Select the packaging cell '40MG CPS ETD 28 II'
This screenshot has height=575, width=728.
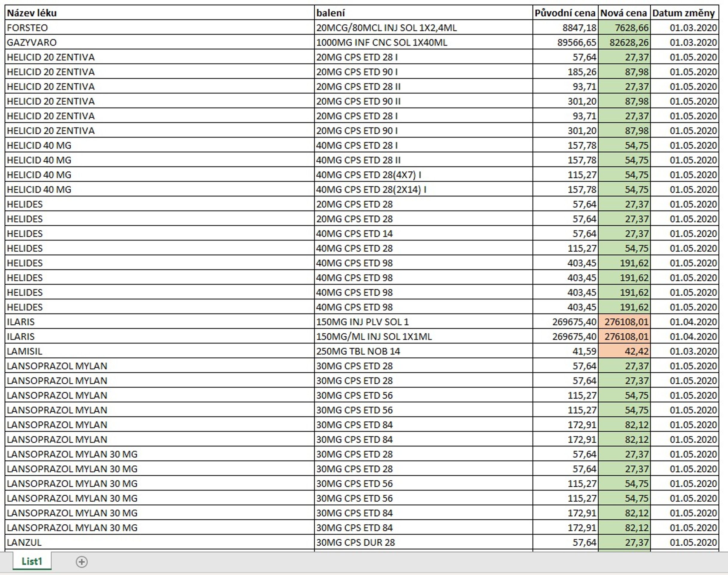click(x=423, y=160)
